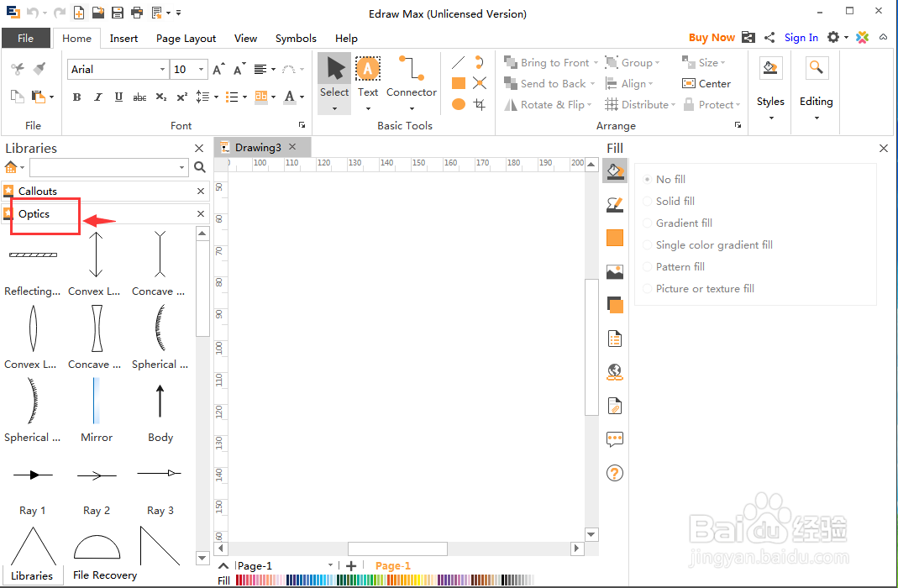898x588 pixels.
Task: Select the Arc drawing tool
Action: coord(480,62)
